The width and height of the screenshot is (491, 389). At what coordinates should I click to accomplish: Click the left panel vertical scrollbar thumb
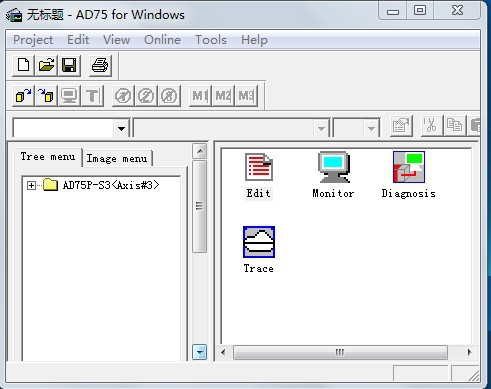pyautogui.click(x=200, y=206)
